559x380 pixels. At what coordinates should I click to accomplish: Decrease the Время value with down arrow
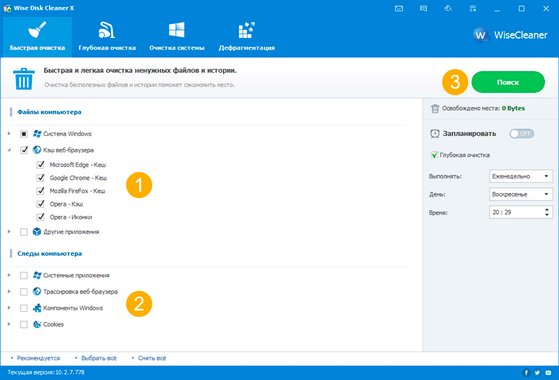[547, 215]
